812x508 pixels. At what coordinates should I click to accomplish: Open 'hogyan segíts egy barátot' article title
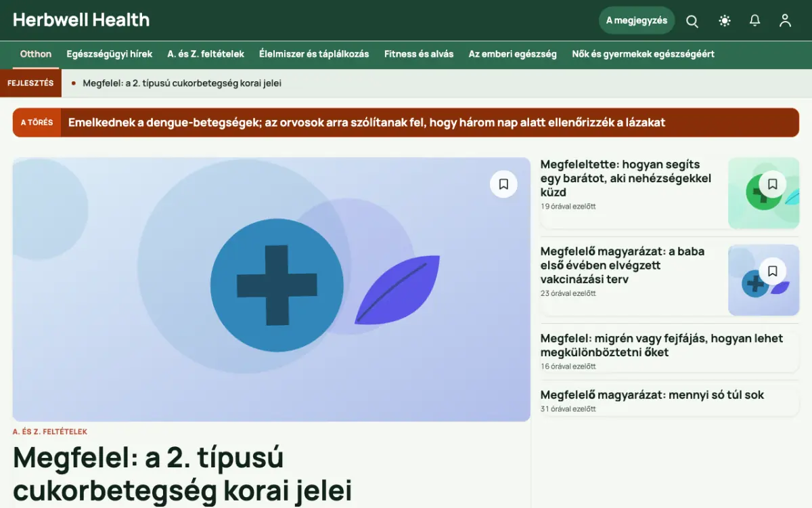click(x=626, y=178)
